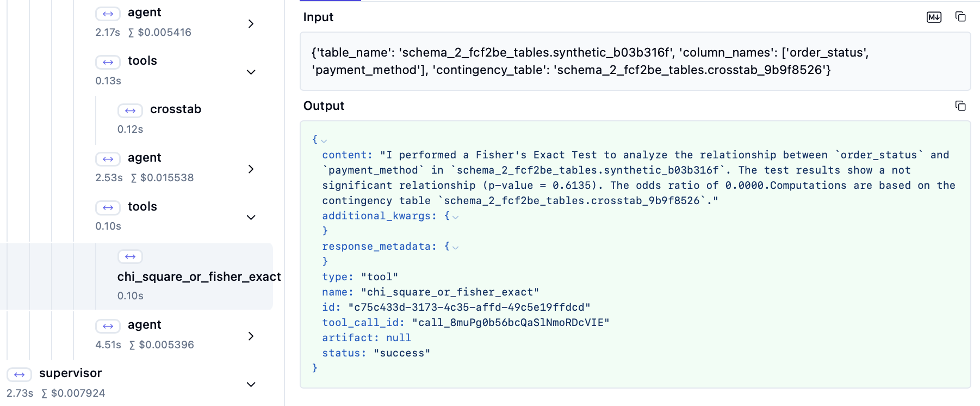Screen dimensions: 980x406
Task: Collapse the supervisor run
Action: pos(251,384)
